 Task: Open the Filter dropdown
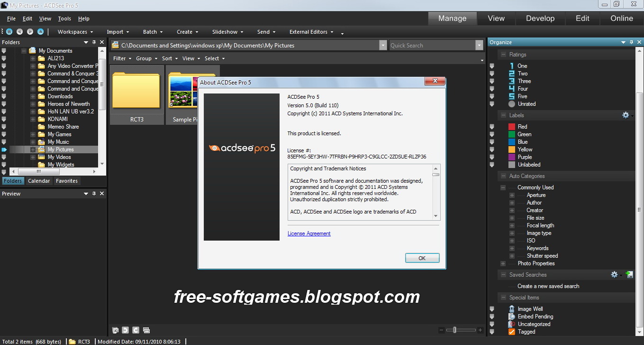point(122,58)
